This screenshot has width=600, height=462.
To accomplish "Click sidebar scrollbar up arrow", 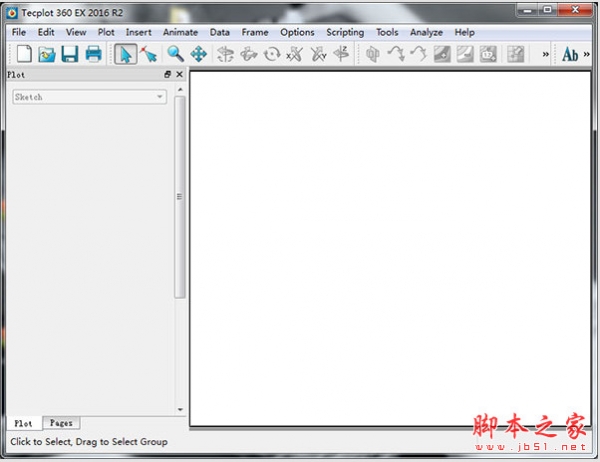I will pyautogui.click(x=180, y=89).
